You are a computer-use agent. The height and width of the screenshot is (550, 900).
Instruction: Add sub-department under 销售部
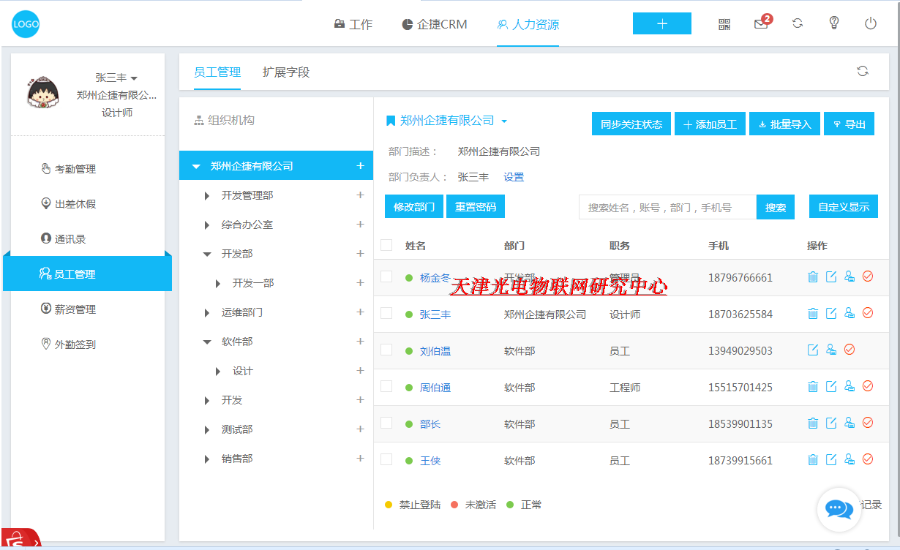[360, 458]
